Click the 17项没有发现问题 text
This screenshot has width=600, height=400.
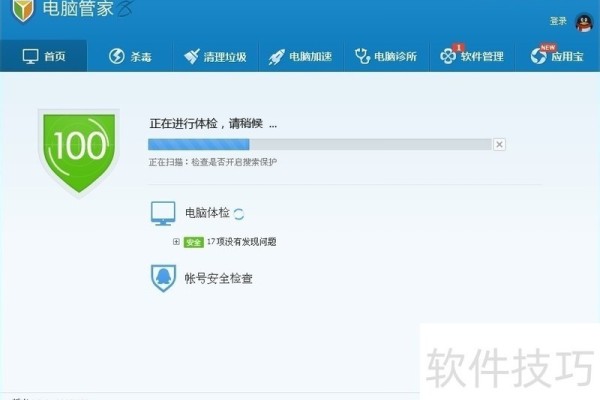coord(241,242)
